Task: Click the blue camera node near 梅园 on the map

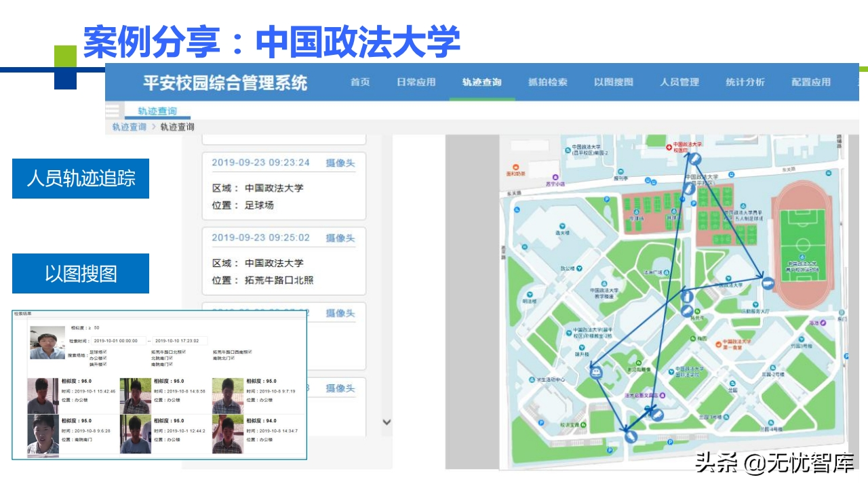Action: 686,310
